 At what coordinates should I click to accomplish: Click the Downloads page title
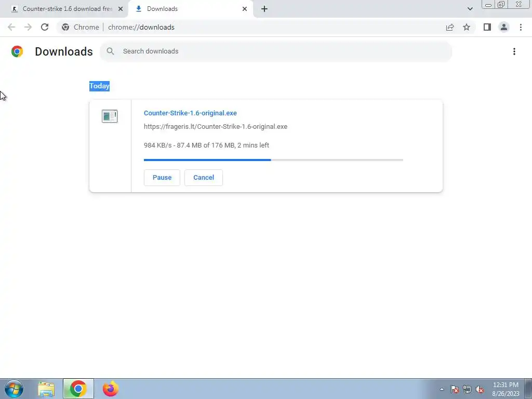pyautogui.click(x=64, y=51)
